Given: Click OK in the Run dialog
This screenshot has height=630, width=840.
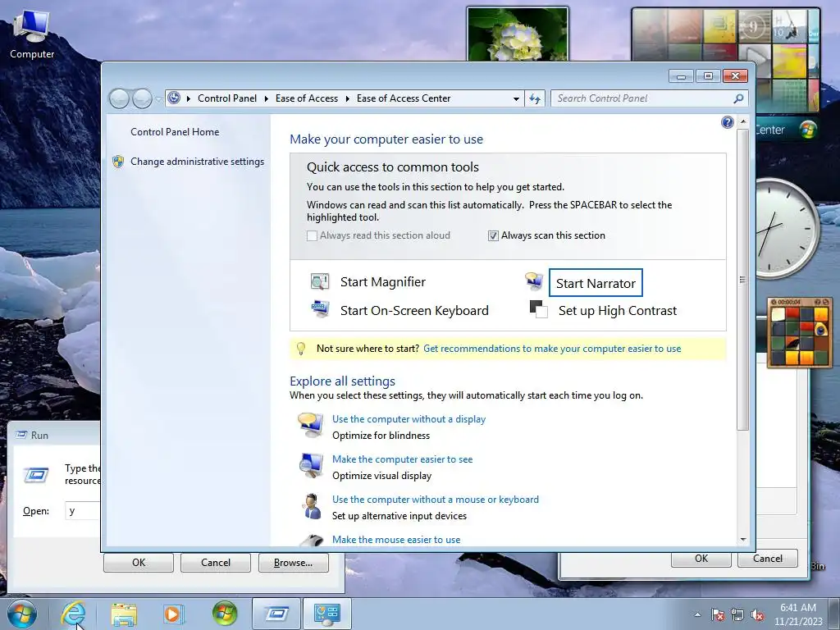Looking at the screenshot, I should 138,563.
